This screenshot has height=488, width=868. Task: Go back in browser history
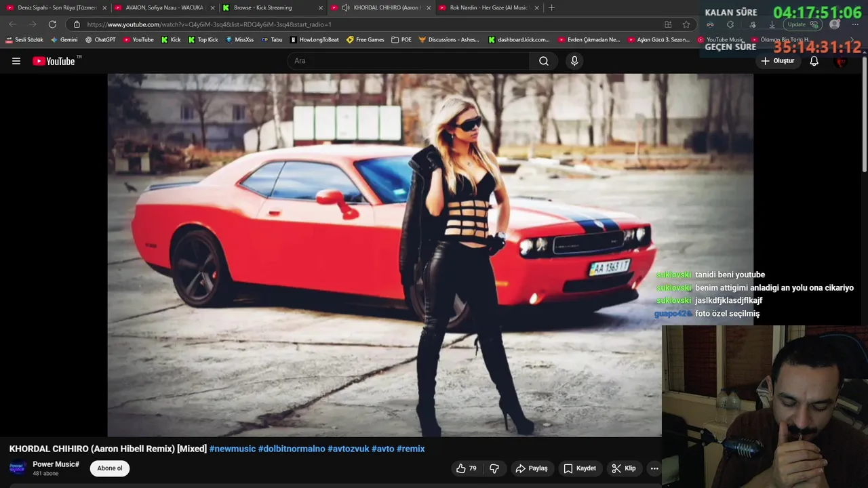[12, 24]
